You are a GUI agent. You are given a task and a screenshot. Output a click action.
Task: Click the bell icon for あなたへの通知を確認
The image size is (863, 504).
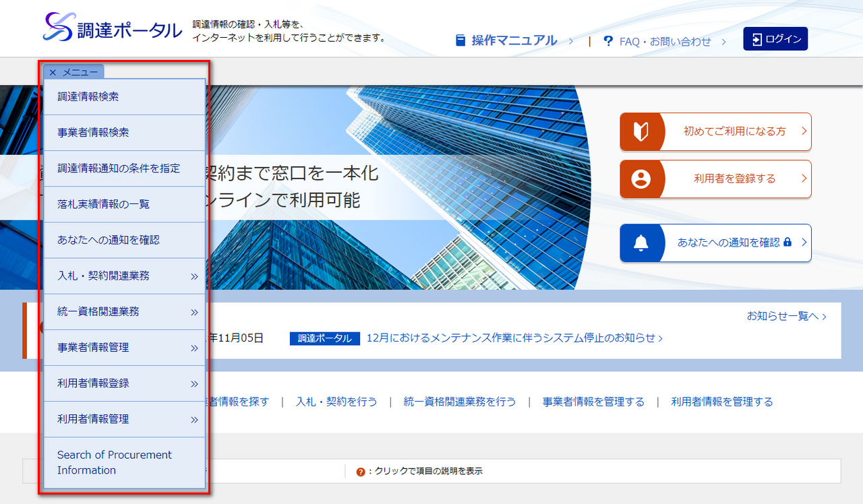pos(641,243)
